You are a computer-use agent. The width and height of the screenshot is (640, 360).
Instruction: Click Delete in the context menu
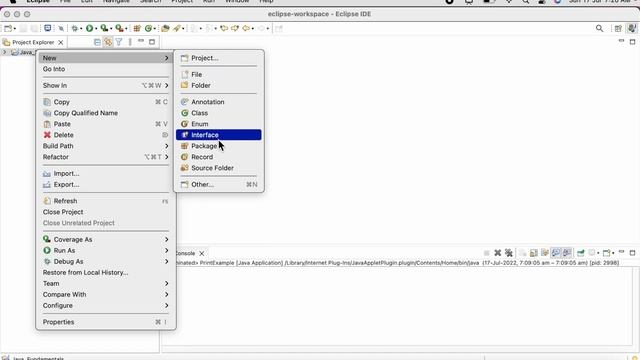tap(105, 135)
